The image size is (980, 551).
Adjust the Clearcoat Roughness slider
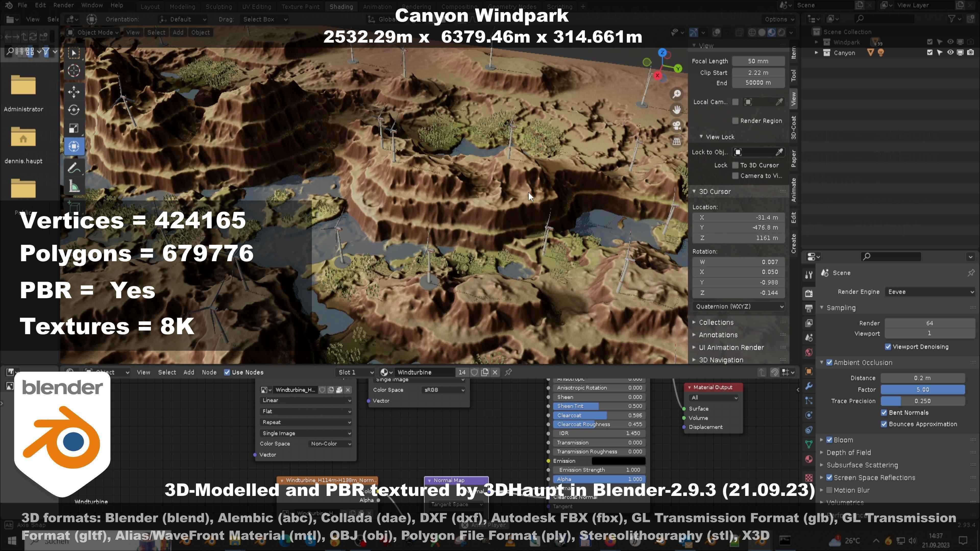(599, 424)
